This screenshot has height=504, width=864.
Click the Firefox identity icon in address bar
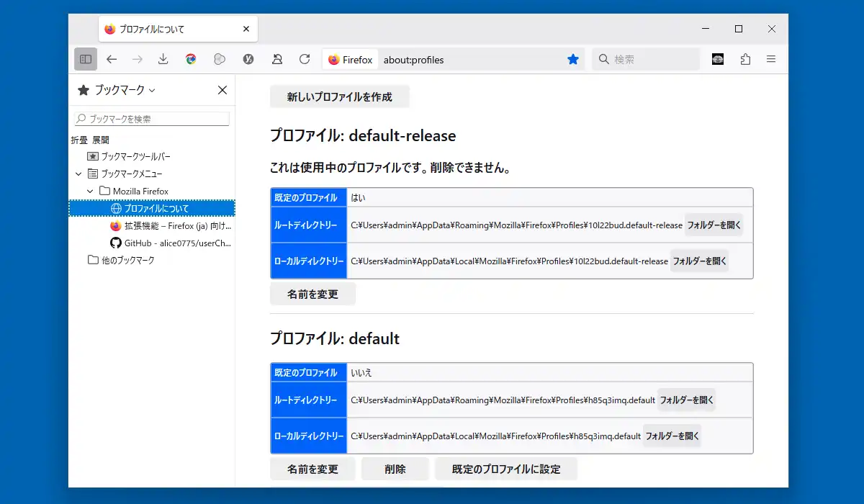click(x=351, y=60)
